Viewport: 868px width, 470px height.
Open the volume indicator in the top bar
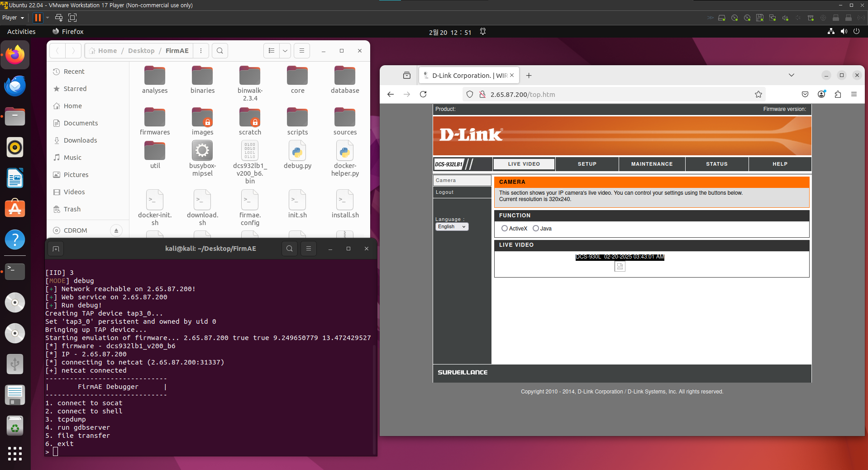click(844, 31)
